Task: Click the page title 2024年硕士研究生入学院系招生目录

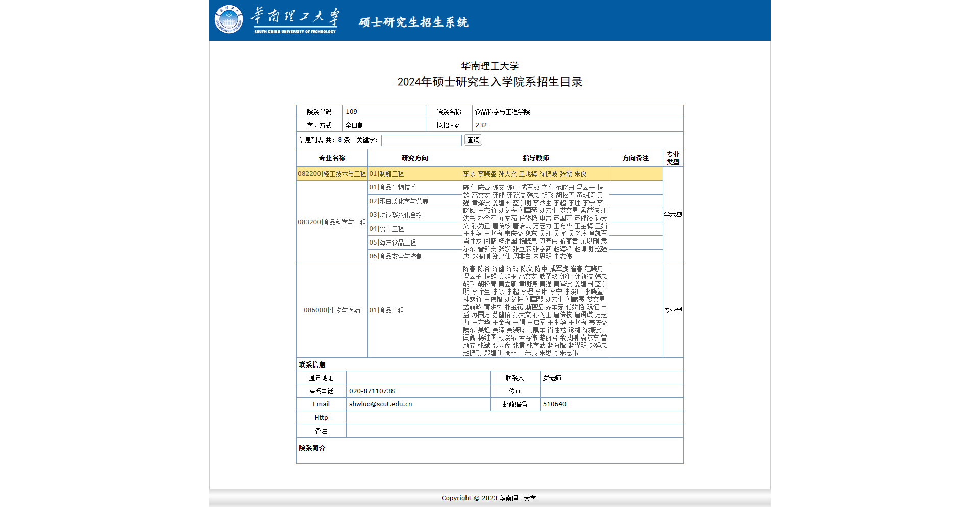Action: pyautogui.click(x=490, y=82)
